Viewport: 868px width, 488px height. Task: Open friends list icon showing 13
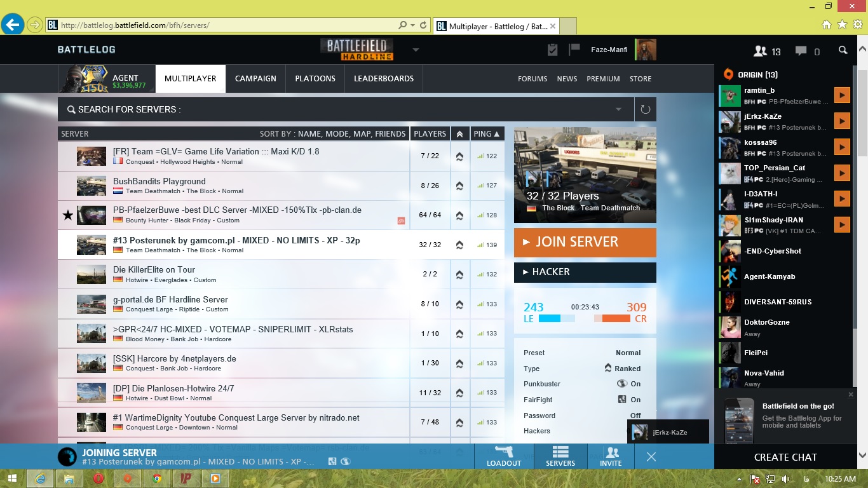coord(766,51)
